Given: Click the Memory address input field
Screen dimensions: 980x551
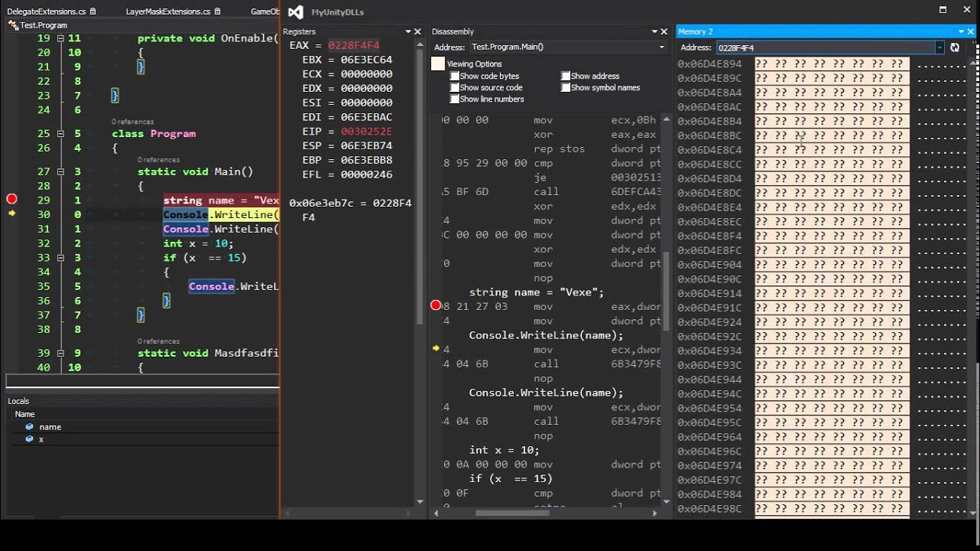Looking at the screenshot, I should (x=825, y=47).
